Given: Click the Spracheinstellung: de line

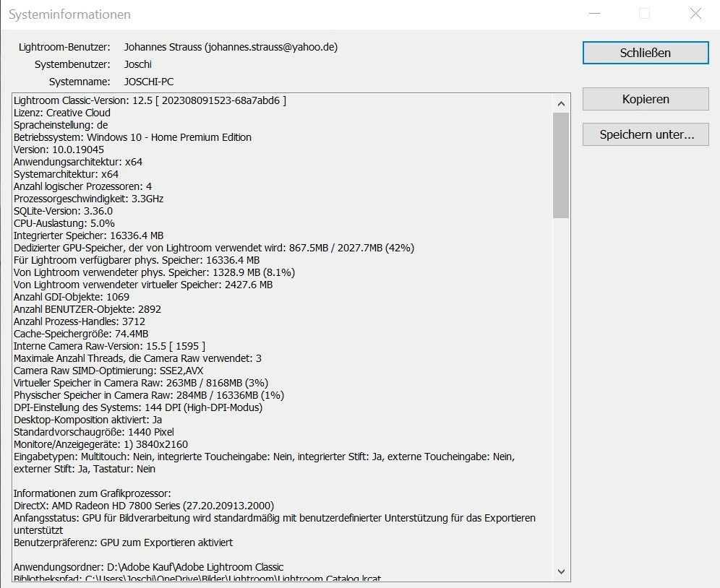Looking at the screenshot, I should pyautogui.click(x=61, y=125).
